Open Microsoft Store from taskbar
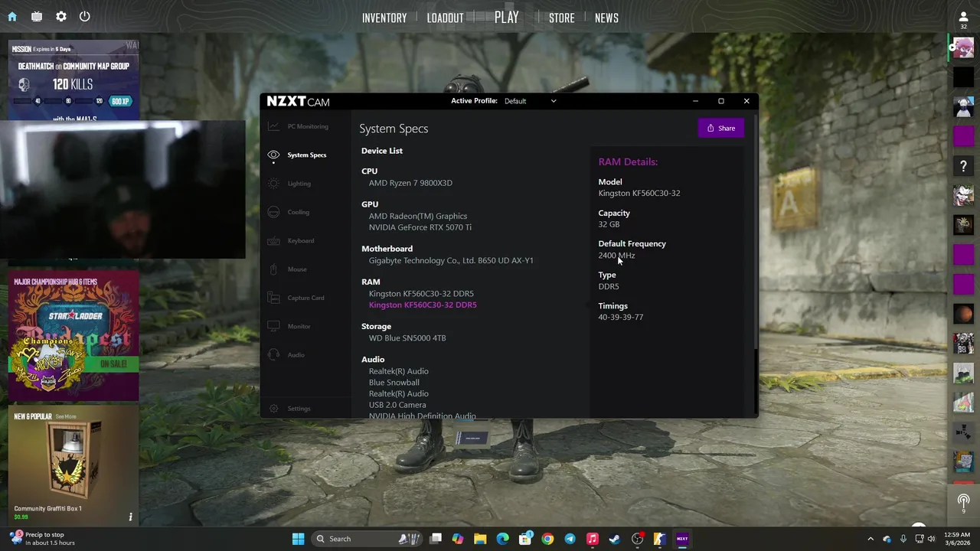The height and width of the screenshot is (551, 980). click(x=525, y=539)
